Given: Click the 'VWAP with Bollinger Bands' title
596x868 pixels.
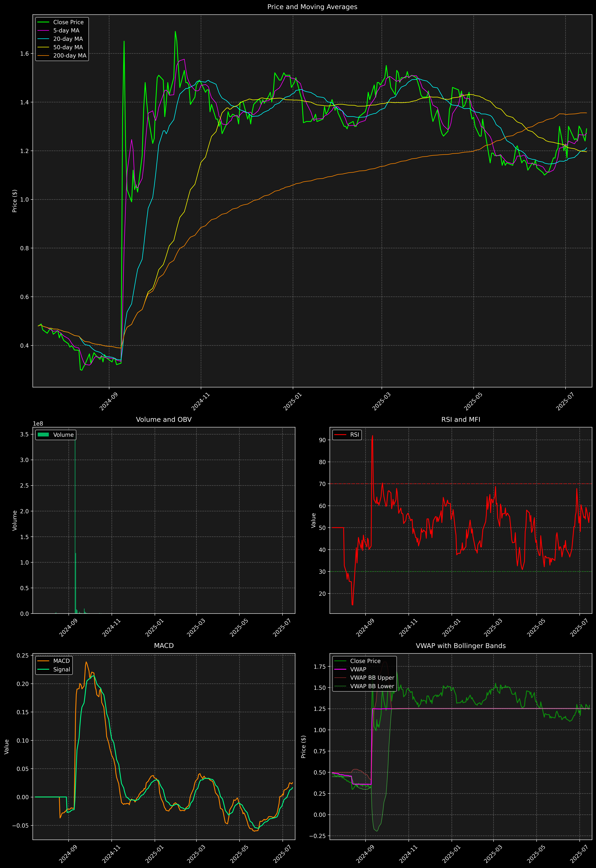Looking at the screenshot, I should click(461, 646).
